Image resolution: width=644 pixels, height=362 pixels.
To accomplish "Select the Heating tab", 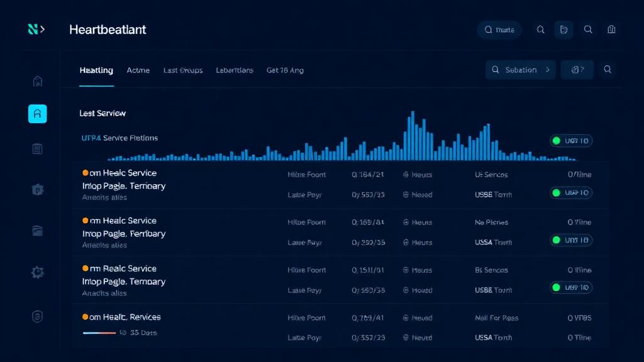I will click(x=96, y=70).
